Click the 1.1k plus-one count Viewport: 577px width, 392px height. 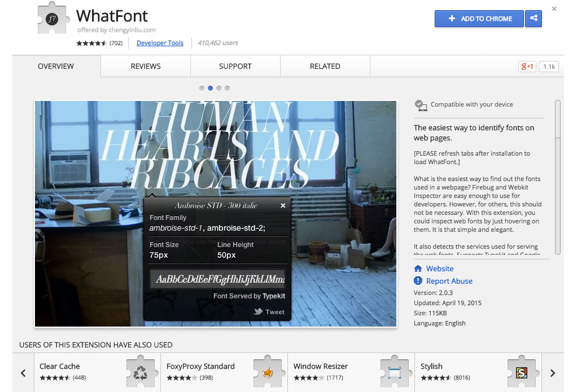pyautogui.click(x=549, y=67)
